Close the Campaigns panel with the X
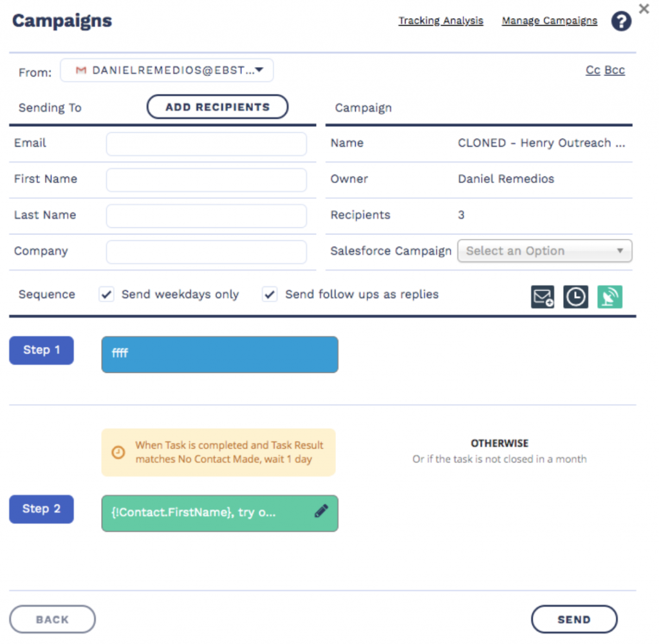The image size is (659, 644). click(644, 9)
